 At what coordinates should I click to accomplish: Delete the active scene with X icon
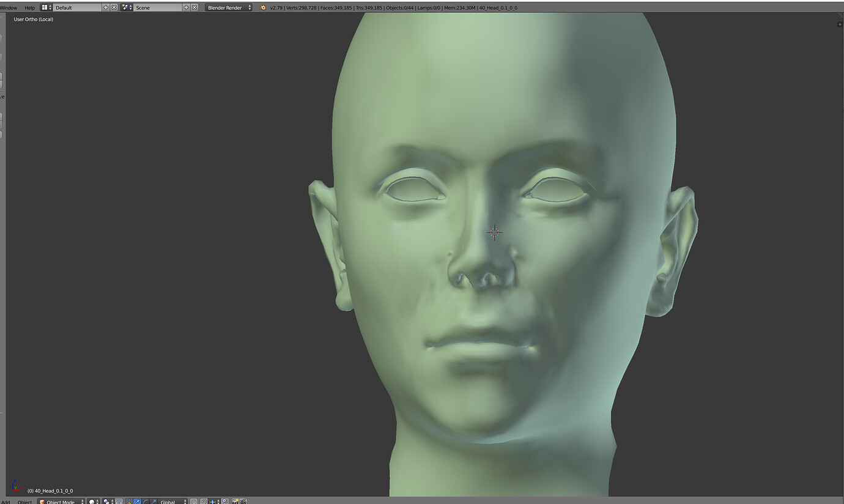click(x=194, y=7)
